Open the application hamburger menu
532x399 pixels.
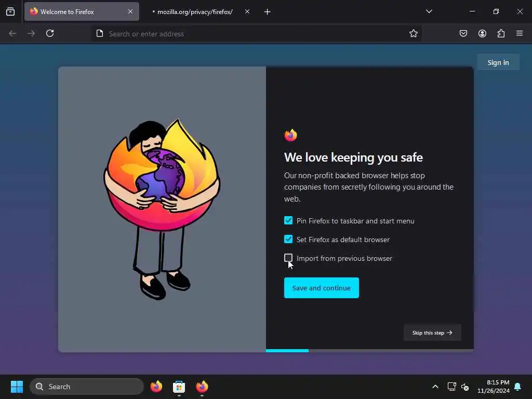coord(520,34)
